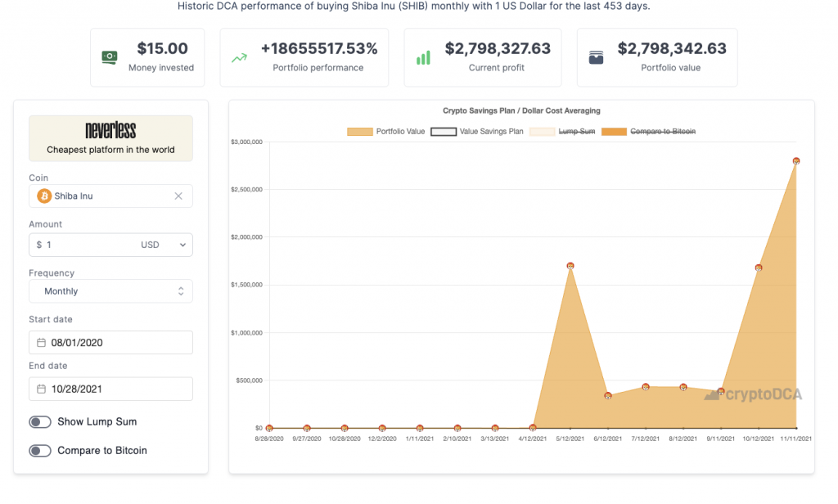Viewport: 838px width, 504px height.
Task: Click the chart title Crypto Savings Plan
Action: 521,110
